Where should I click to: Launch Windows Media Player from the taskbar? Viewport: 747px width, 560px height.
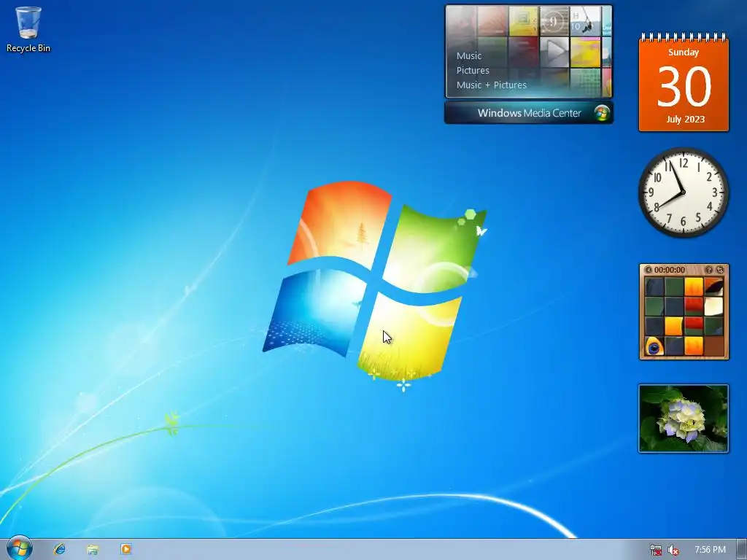[x=125, y=550]
